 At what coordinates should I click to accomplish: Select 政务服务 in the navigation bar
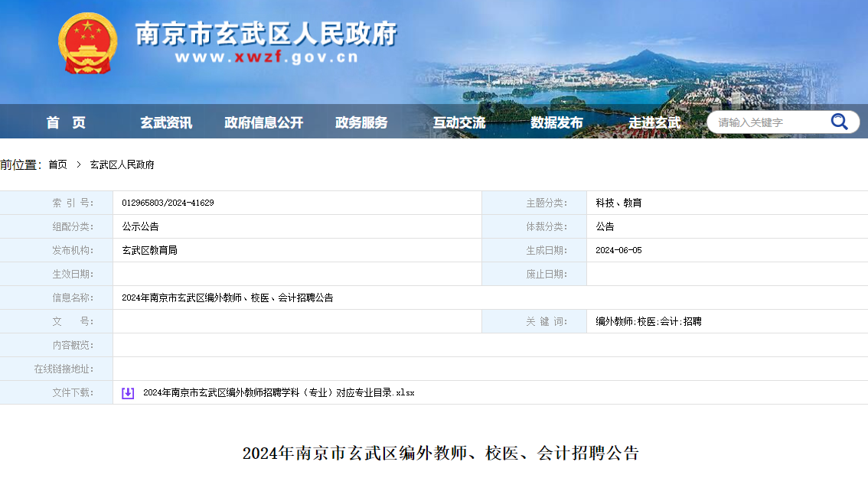361,122
